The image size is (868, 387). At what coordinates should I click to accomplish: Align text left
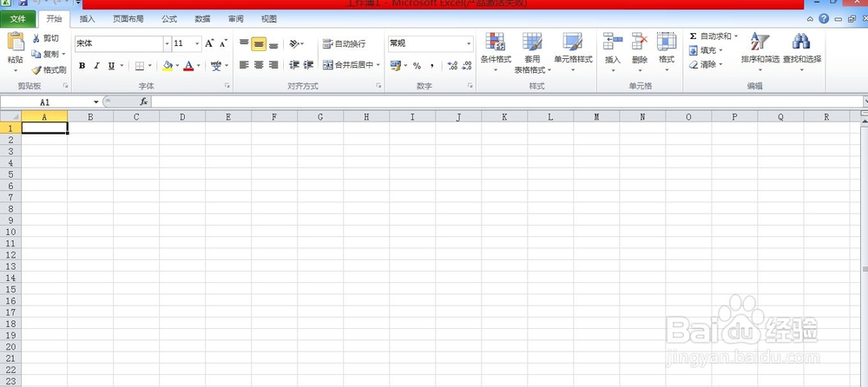coord(244,65)
